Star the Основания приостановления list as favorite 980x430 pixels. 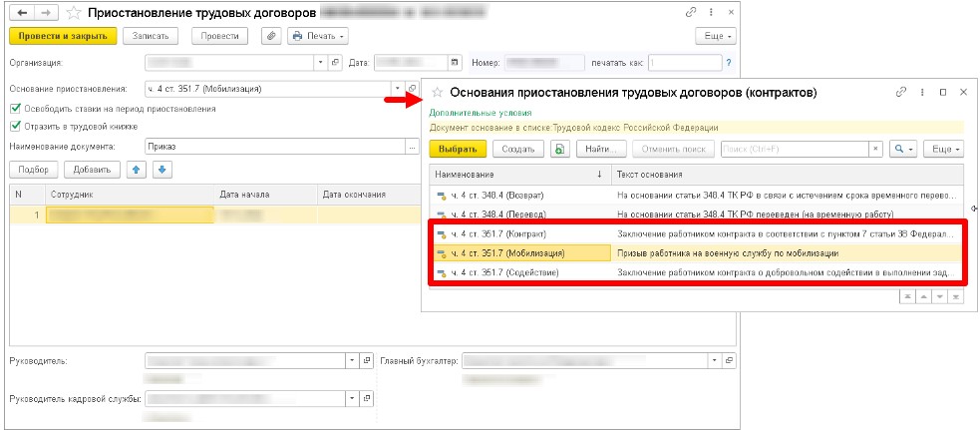pyautogui.click(x=438, y=93)
